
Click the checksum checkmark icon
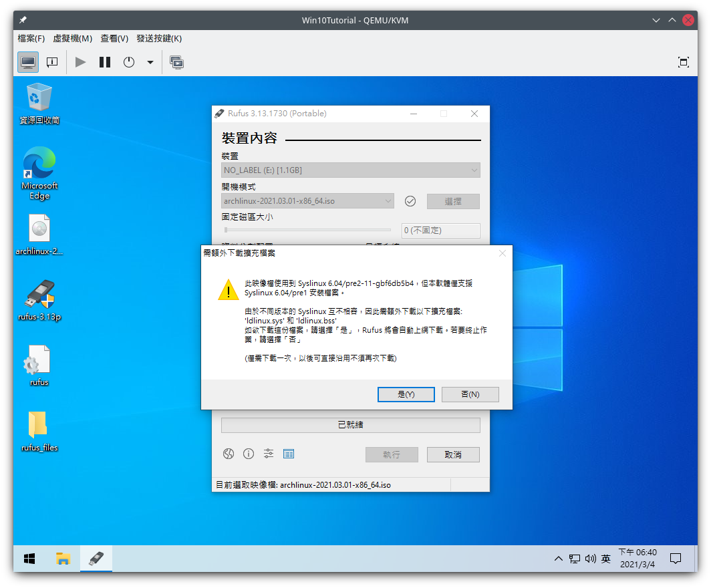[x=410, y=201]
